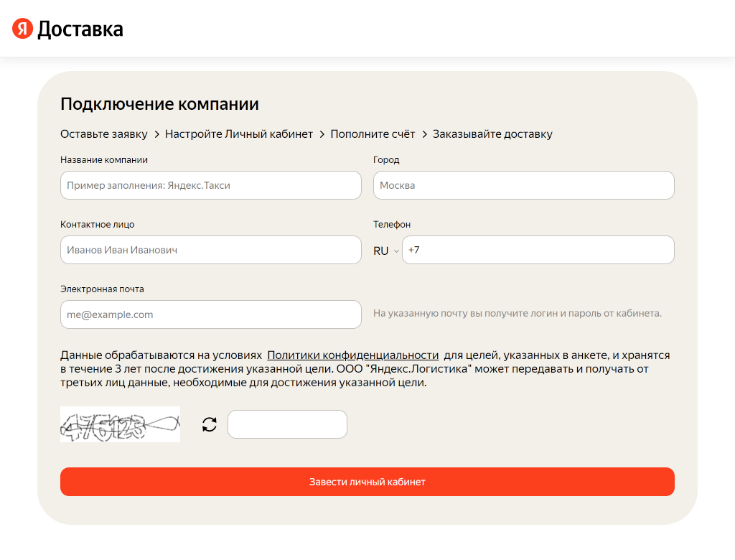Open the RU country code dropdown
The height and width of the screenshot is (560, 735).
click(x=386, y=251)
